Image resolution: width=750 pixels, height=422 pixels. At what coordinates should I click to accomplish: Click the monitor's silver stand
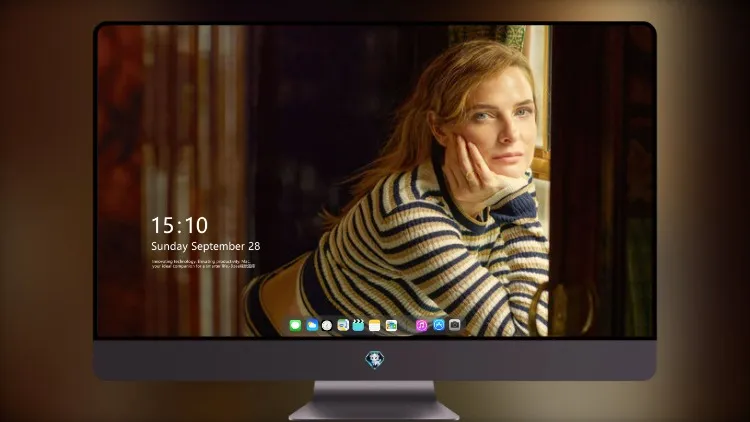375,401
